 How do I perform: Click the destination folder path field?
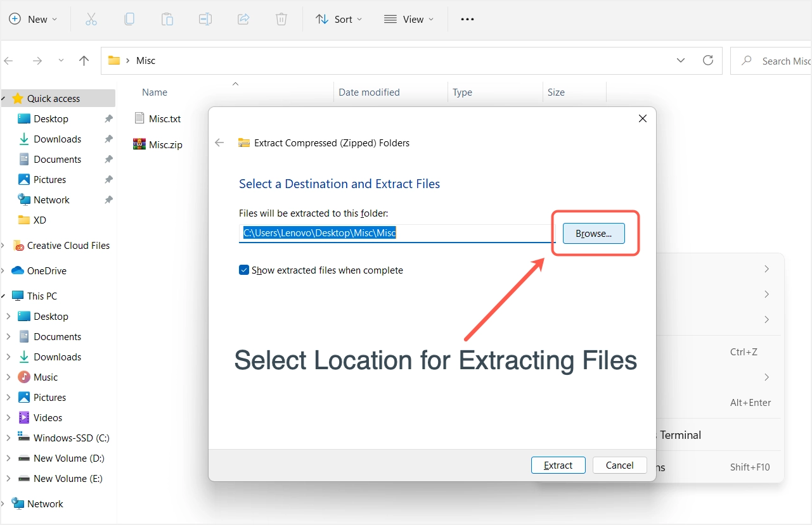click(x=396, y=234)
